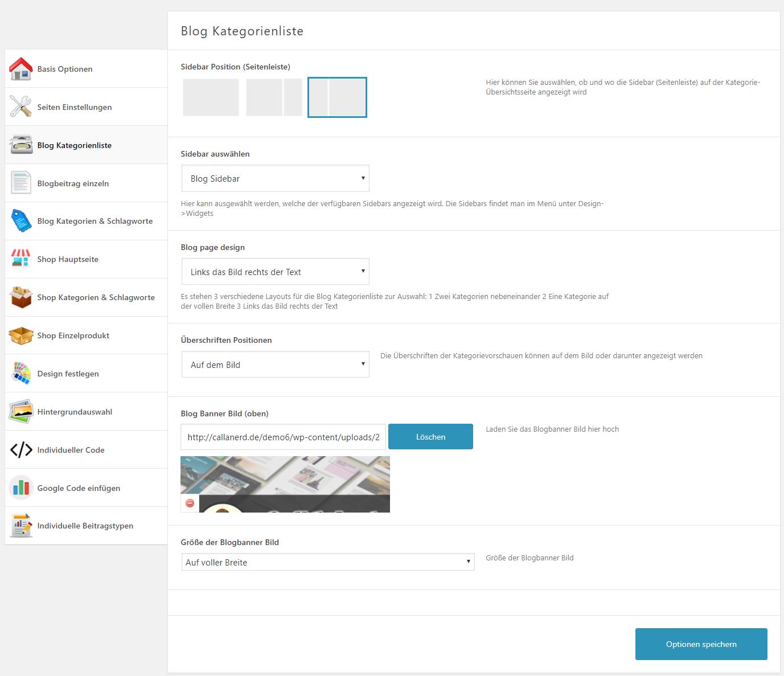
Task: Click the blue tag icon for Blog Kategorien
Action: 21,221
